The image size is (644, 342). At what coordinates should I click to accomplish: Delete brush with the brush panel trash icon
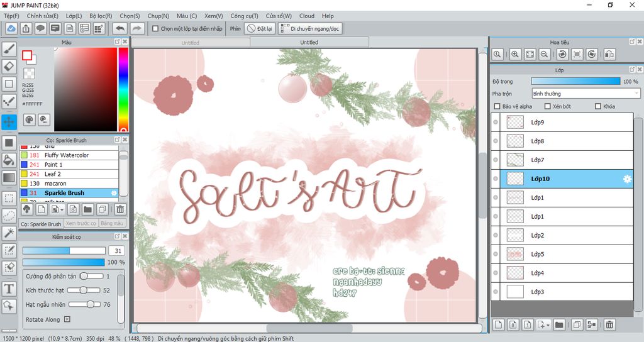coord(120,209)
